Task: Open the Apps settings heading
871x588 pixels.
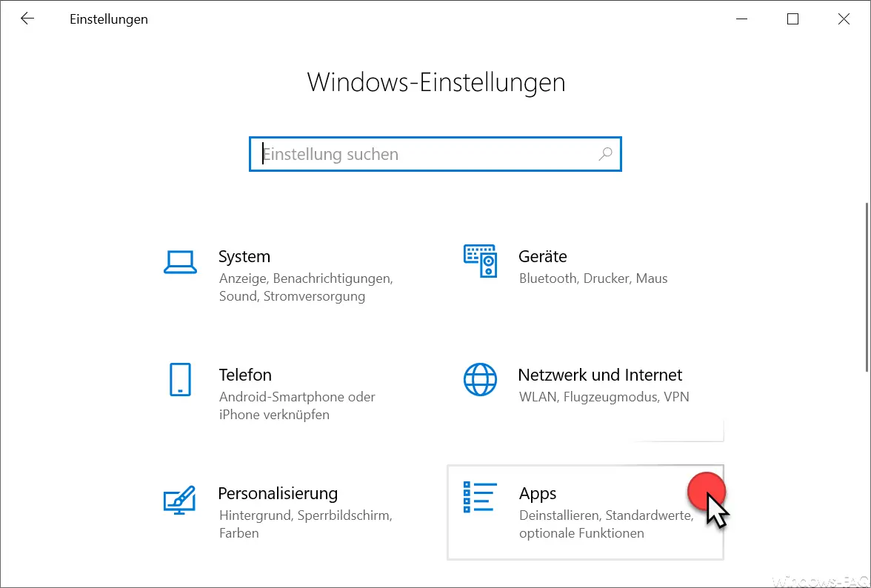Action: (x=538, y=494)
